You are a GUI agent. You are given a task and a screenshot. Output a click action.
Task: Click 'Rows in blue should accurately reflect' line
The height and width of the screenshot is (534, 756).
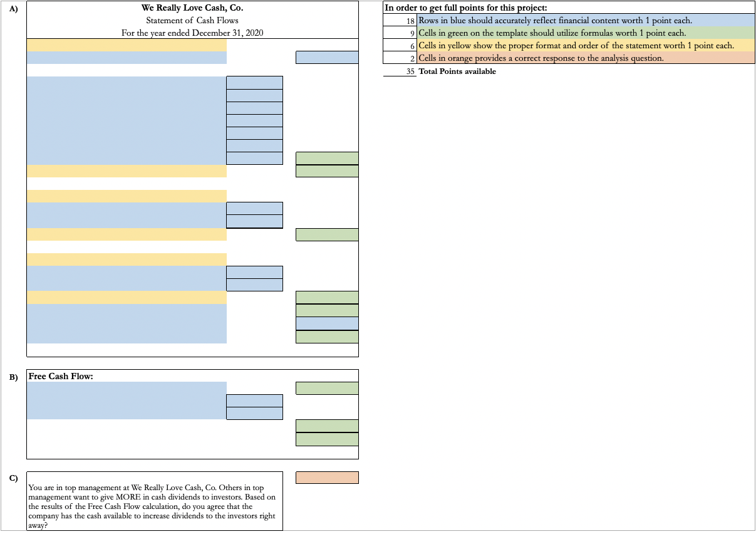coord(555,21)
